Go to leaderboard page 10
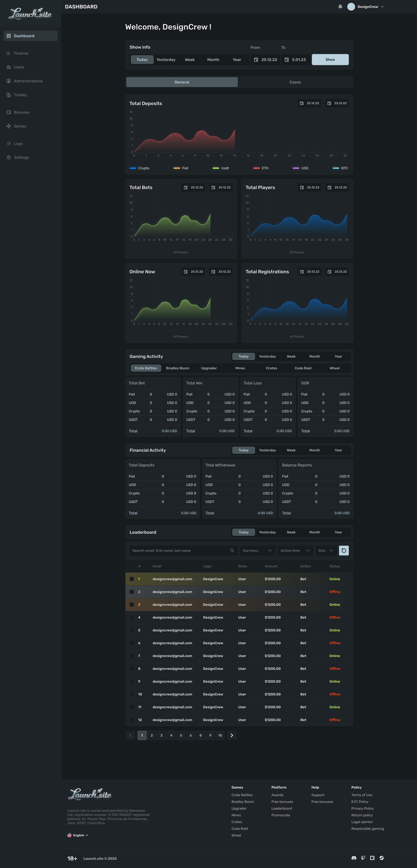This screenshot has height=868, width=417. point(220,735)
